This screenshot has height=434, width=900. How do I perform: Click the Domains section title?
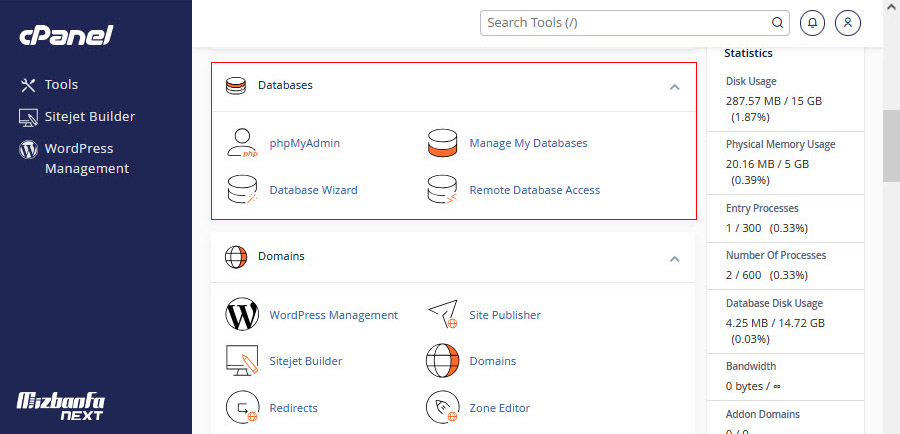(x=281, y=256)
